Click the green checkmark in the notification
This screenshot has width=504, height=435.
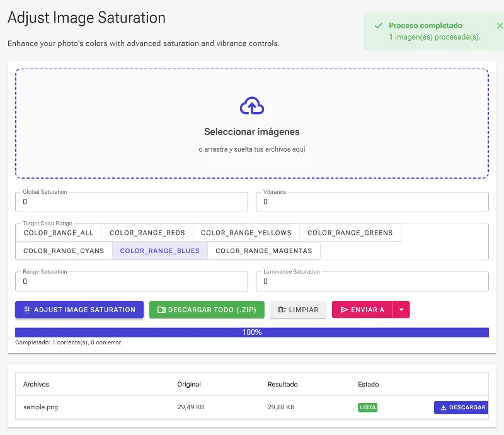[x=379, y=25]
